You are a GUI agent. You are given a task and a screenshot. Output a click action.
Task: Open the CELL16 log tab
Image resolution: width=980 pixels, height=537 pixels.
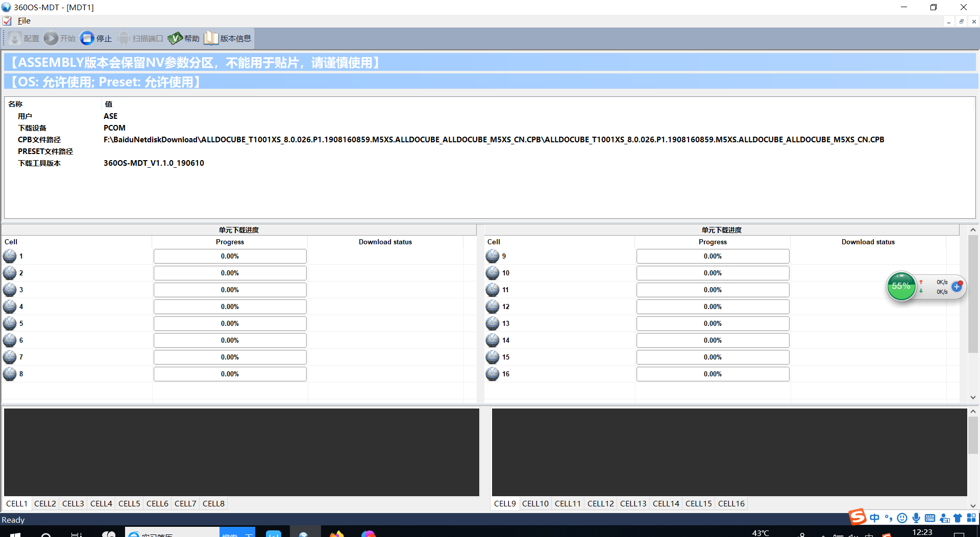(731, 503)
